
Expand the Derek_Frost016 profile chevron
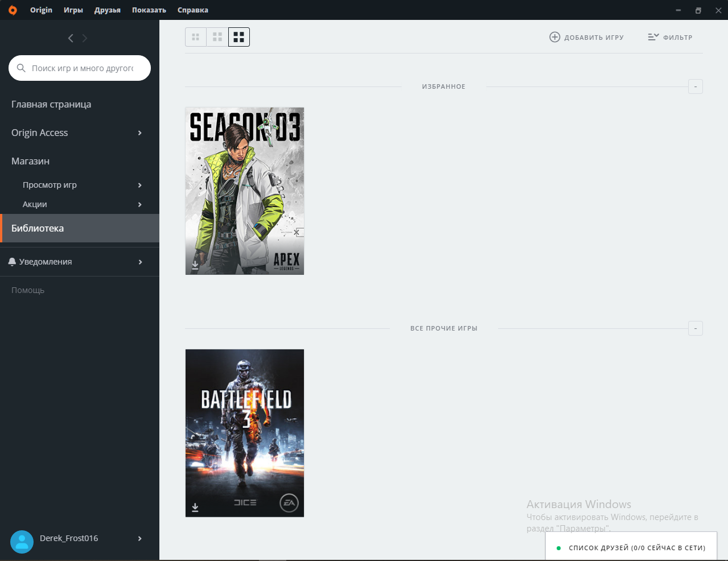[140, 538]
